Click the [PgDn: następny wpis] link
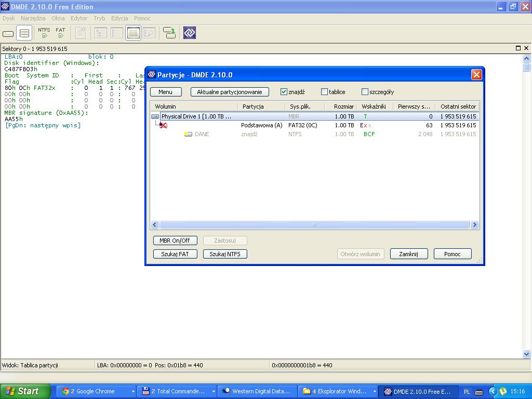This screenshot has height=399, width=532. point(43,125)
